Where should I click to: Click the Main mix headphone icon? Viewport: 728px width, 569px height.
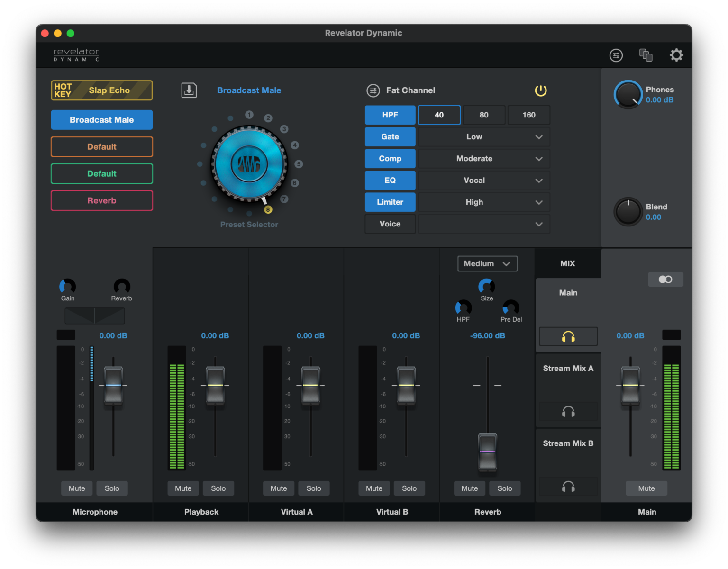pos(568,336)
